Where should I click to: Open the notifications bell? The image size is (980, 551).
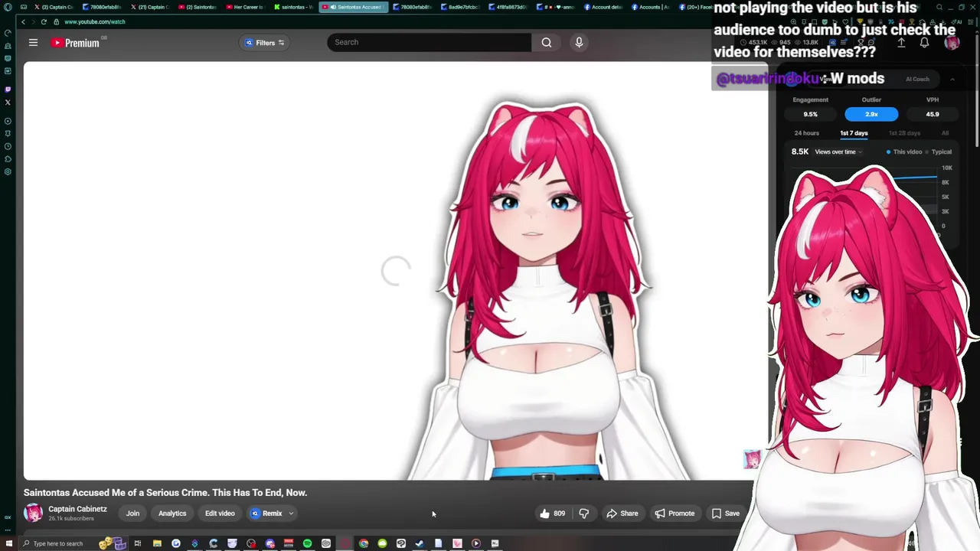(x=924, y=44)
